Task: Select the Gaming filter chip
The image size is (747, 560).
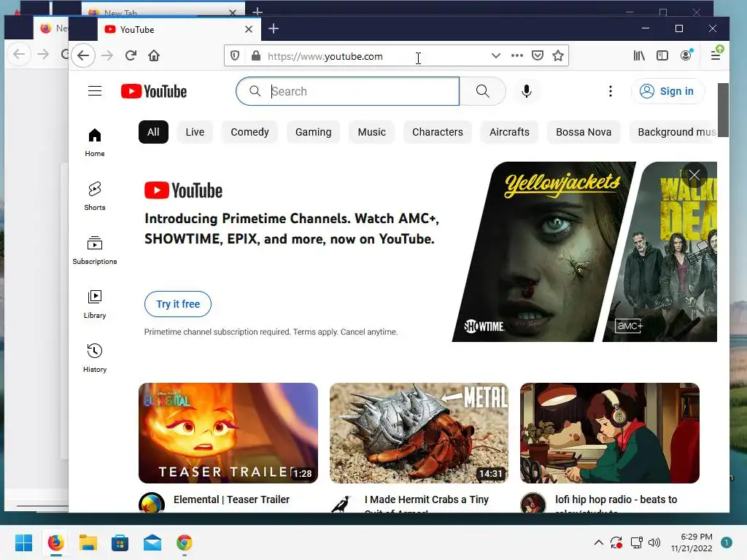Action: point(313,132)
